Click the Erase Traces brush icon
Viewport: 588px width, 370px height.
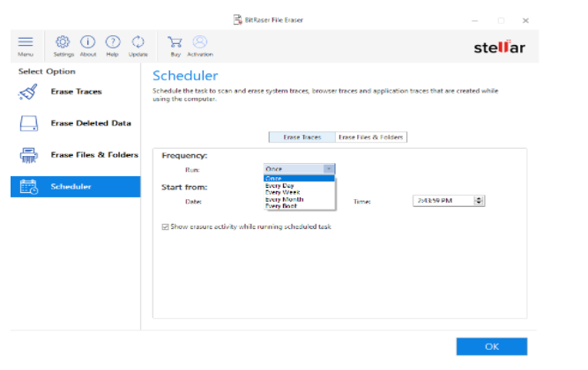tap(28, 92)
